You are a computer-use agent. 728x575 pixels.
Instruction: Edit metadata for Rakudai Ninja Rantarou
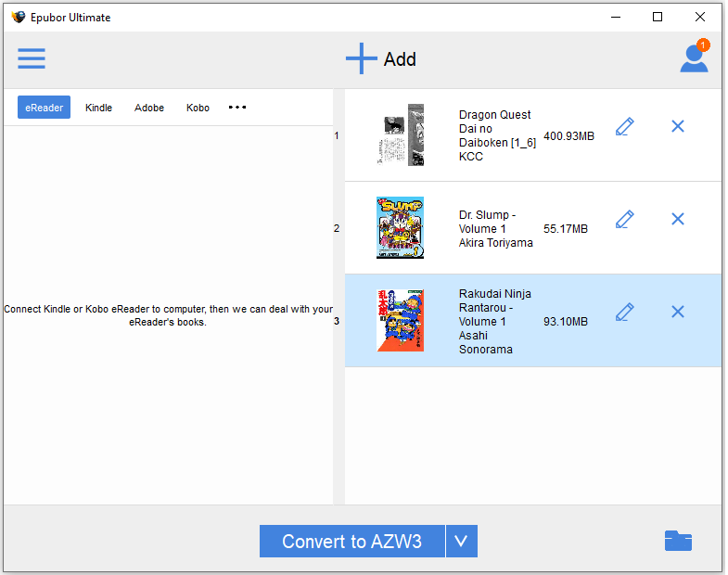coord(624,313)
